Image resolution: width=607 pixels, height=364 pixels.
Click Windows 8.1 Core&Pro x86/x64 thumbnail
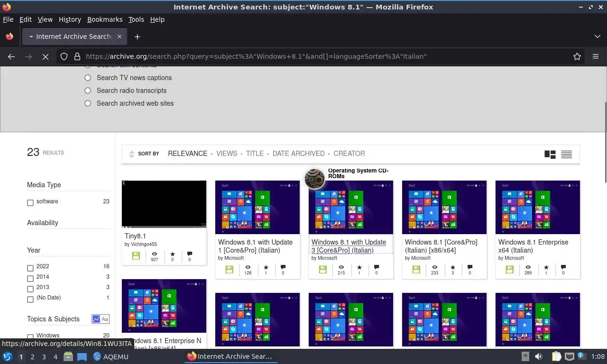click(x=444, y=207)
